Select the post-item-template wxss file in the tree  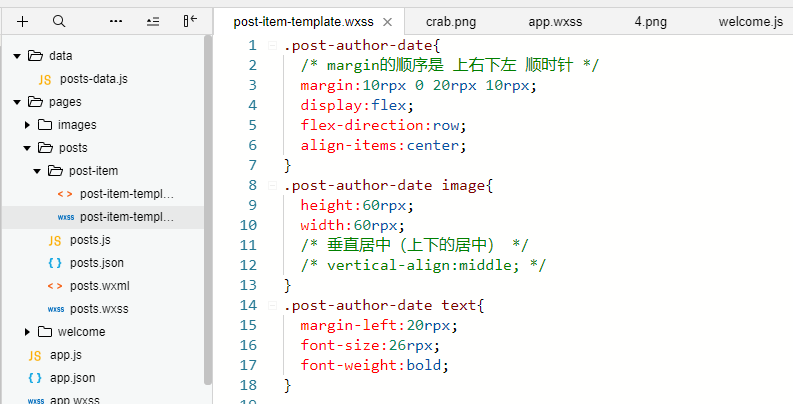(x=103, y=217)
